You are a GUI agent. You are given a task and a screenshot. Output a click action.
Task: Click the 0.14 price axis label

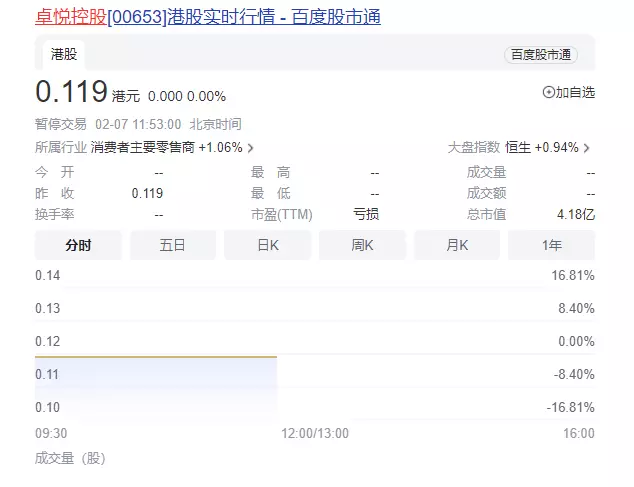(x=48, y=275)
